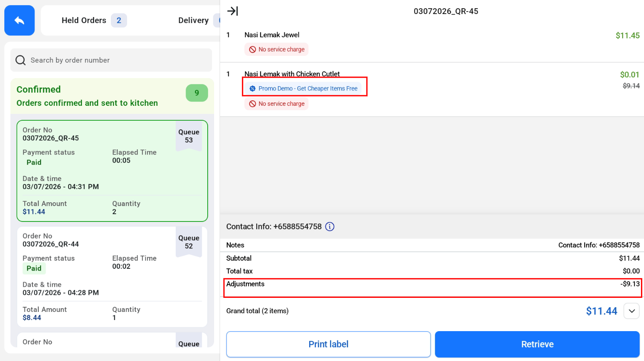Collapse the order detail panel arrow icon

click(232, 11)
